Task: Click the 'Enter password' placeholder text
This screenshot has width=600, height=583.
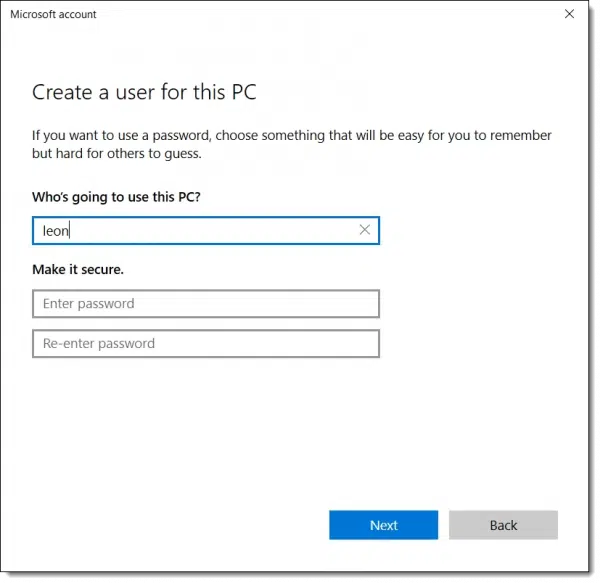Action: (x=88, y=303)
